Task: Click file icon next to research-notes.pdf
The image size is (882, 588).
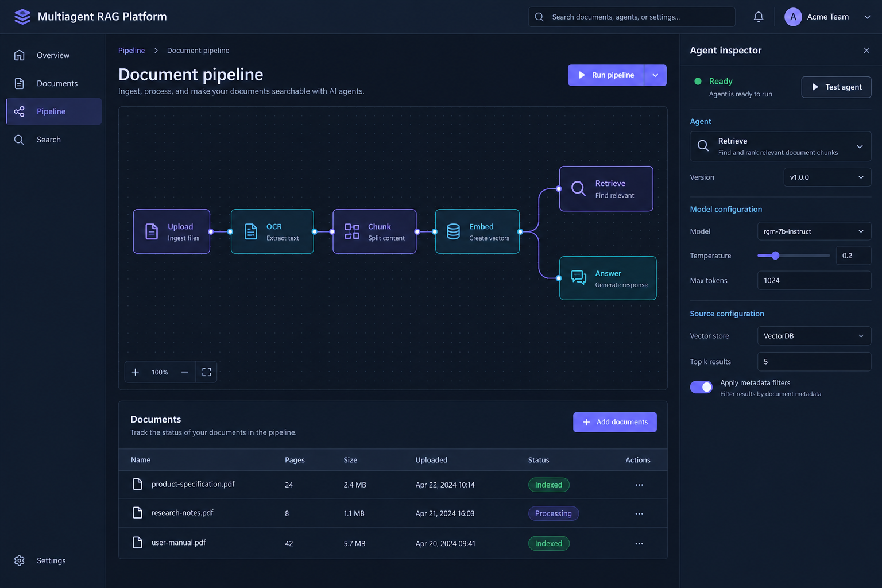Action: point(138,513)
